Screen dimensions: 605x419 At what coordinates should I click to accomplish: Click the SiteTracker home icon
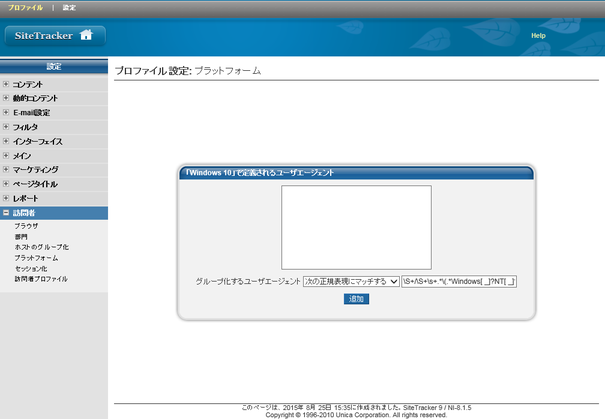click(x=86, y=35)
